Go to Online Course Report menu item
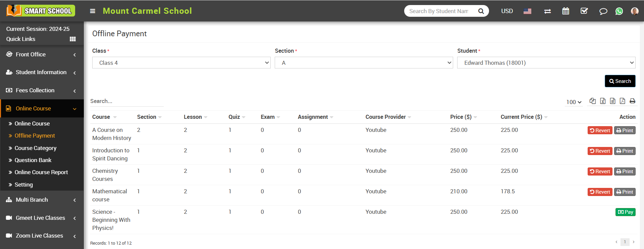Viewport: 644px width, 249px height. point(41,172)
